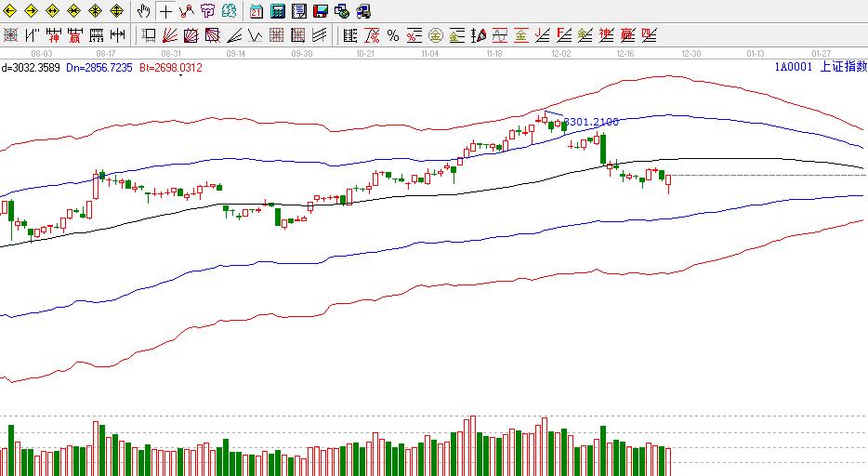Image resolution: width=868 pixels, height=476 pixels.
Task: Click the right-arrow yellow diamond icon
Action: [x=32, y=11]
